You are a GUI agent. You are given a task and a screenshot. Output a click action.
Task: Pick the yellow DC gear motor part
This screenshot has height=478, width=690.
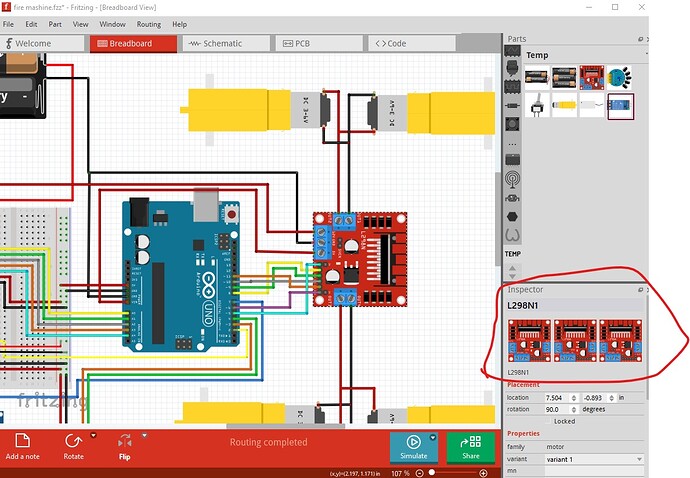(x=565, y=105)
